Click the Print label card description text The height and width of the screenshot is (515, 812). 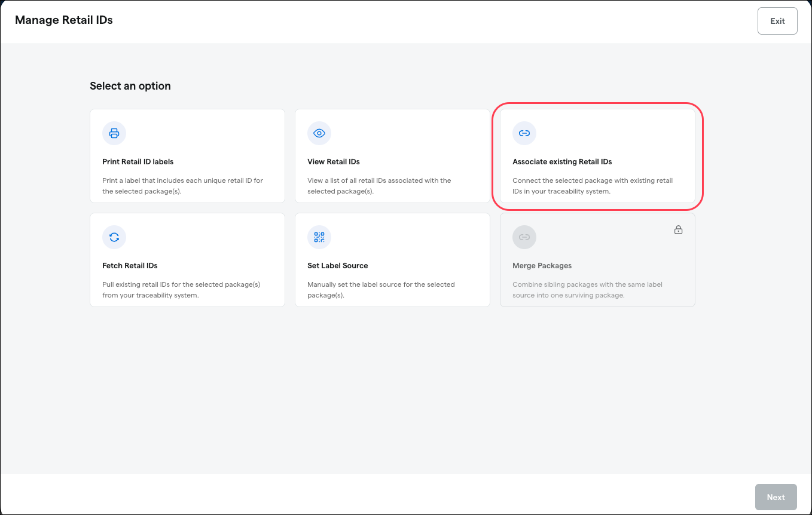tap(183, 186)
